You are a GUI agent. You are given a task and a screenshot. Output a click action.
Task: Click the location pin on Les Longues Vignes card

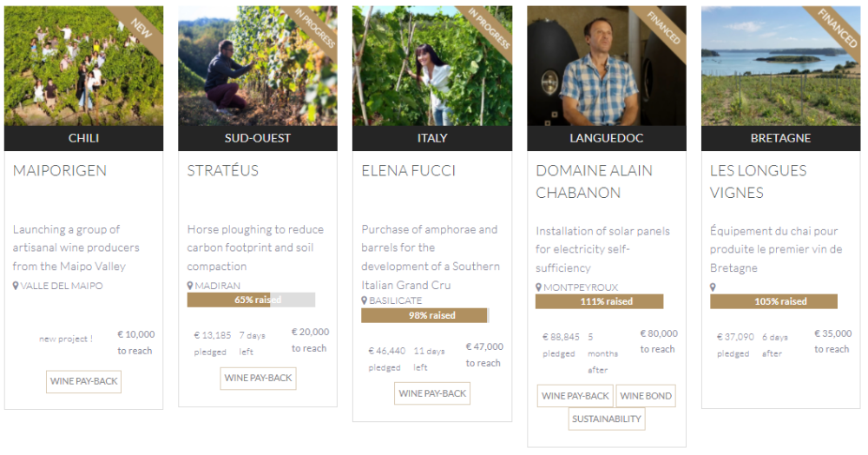(713, 287)
